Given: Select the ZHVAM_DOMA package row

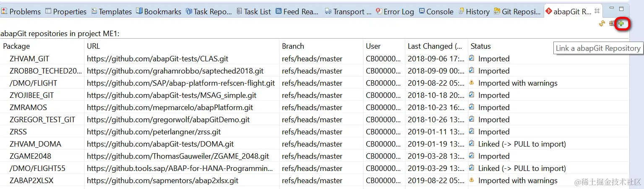Looking at the screenshot, I should pyautogui.click(x=35, y=144).
